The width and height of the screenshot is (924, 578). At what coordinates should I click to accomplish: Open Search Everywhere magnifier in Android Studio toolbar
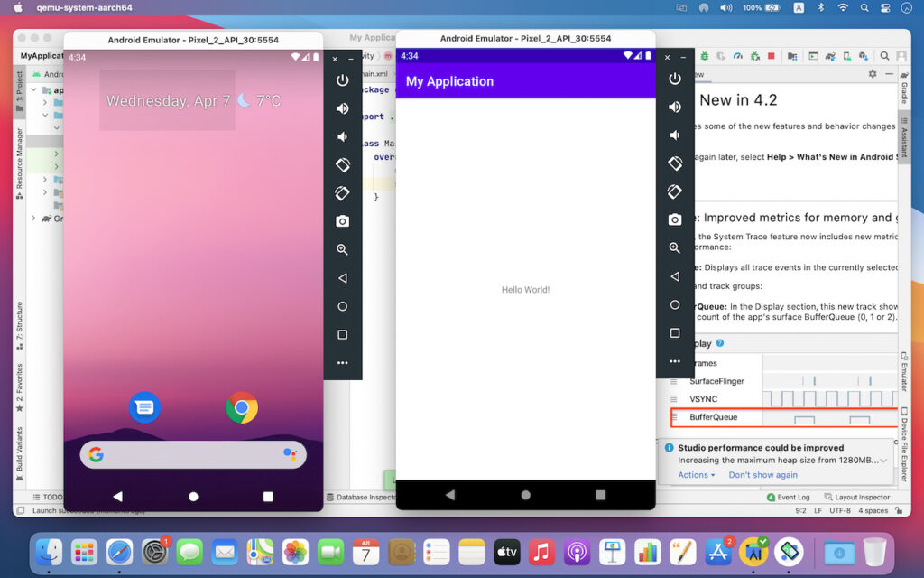click(885, 56)
